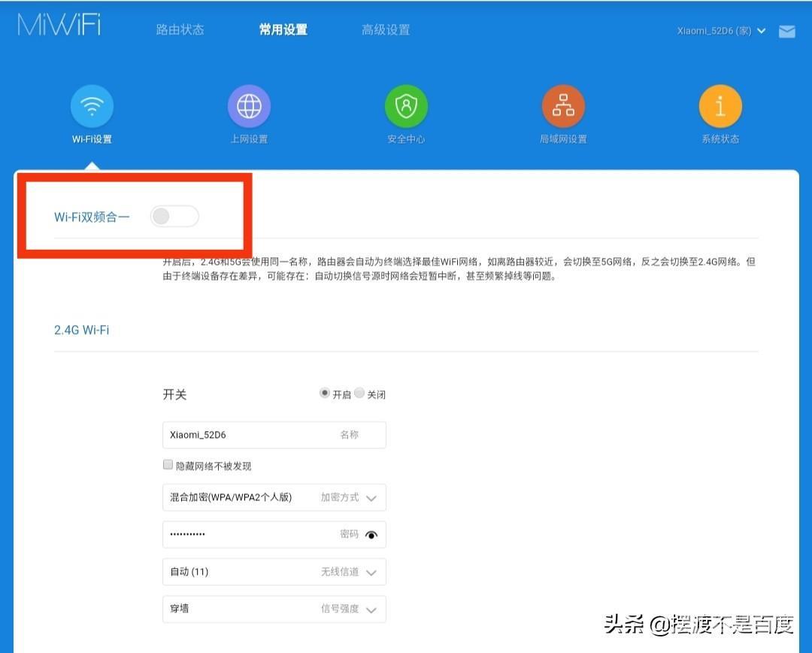Viewport: 812px width, 653px height.
Task: Switch to the 路由状态 tab
Action: pos(180,30)
